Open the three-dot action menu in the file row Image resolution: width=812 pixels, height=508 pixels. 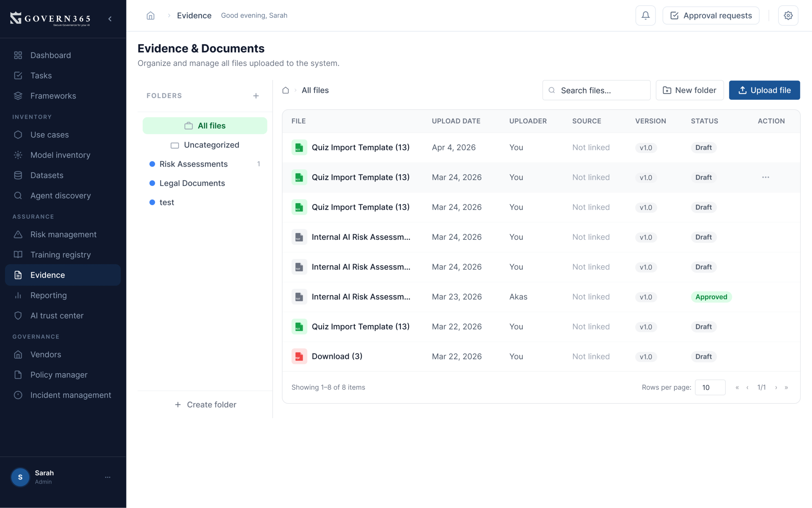pos(765,177)
